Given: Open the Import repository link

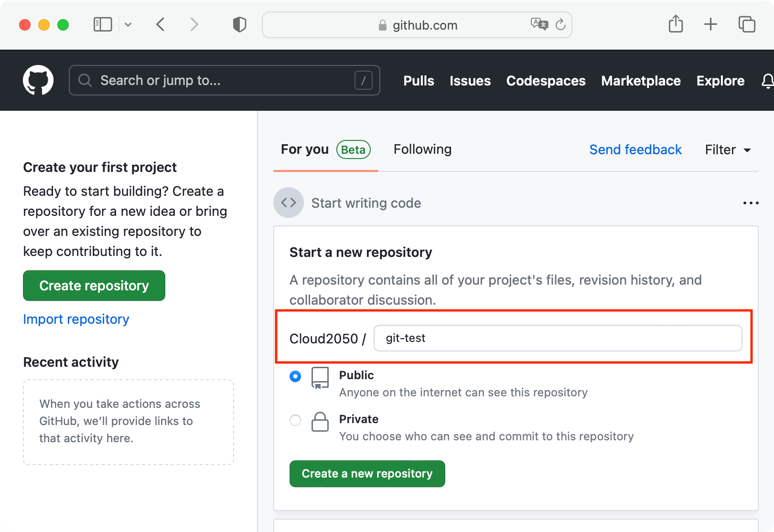Looking at the screenshot, I should pos(76,319).
